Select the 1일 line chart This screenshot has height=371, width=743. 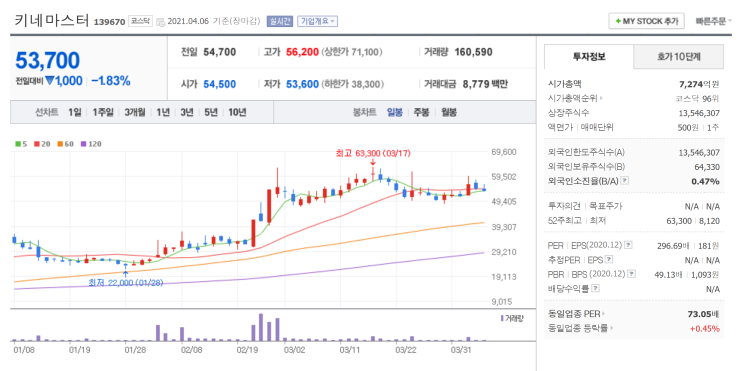tap(75, 113)
